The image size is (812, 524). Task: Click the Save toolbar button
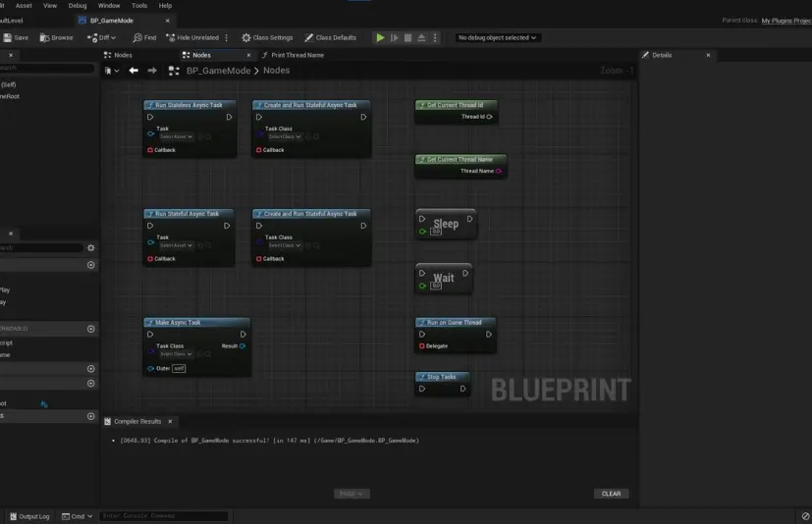16,38
